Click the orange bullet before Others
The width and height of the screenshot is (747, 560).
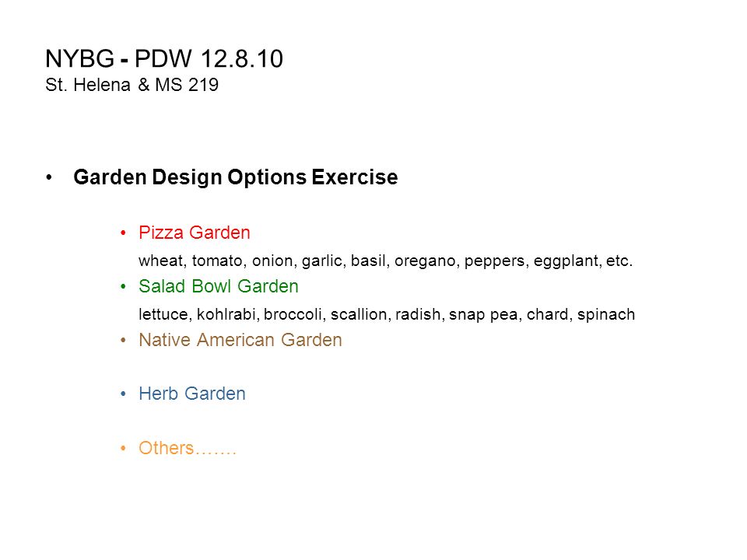(x=124, y=448)
